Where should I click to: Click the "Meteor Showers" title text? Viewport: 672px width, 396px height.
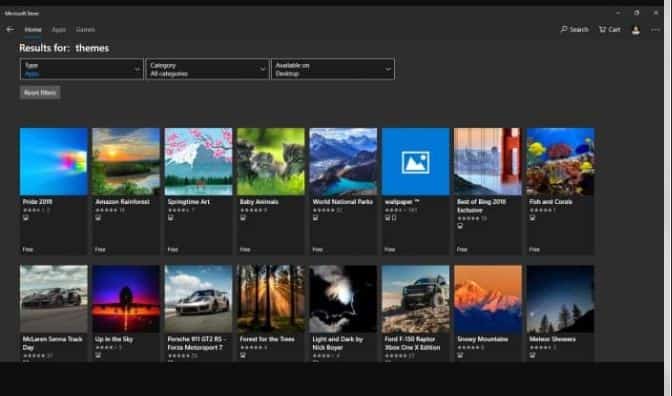pyautogui.click(x=552, y=339)
